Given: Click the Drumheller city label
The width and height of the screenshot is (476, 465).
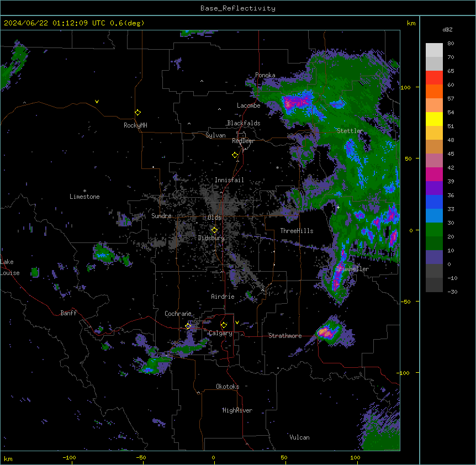Looking at the screenshot, I should [x=352, y=269].
